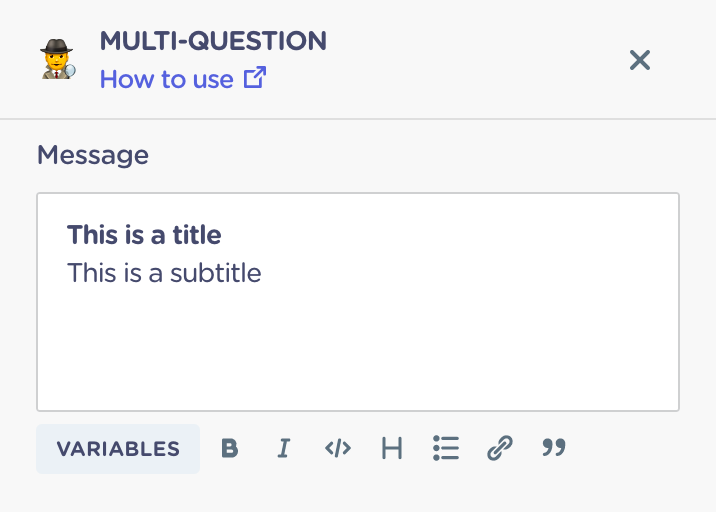Click the external-link icon beside How to use

(255, 78)
